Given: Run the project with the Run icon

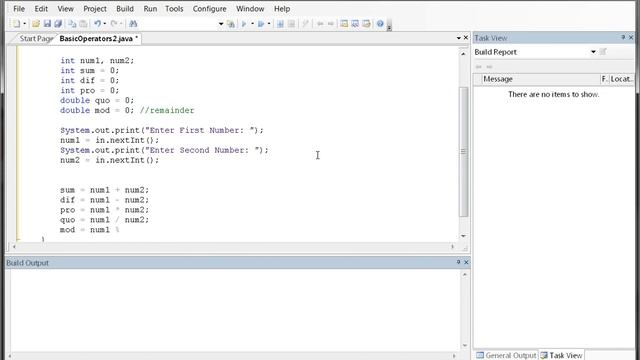Looking at the screenshot, I should coord(261,24).
